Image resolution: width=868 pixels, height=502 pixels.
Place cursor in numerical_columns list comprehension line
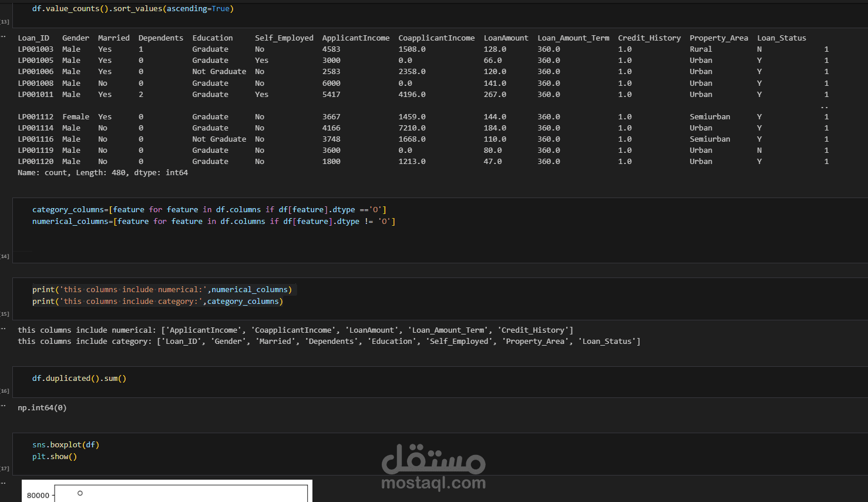point(214,222)
